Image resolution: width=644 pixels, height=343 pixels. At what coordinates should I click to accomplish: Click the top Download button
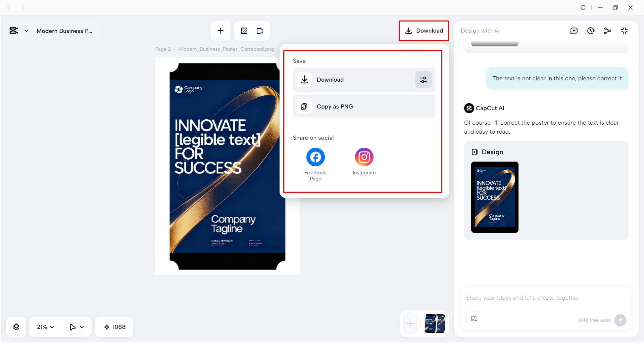pyautogui.click(x=424, y=31)
